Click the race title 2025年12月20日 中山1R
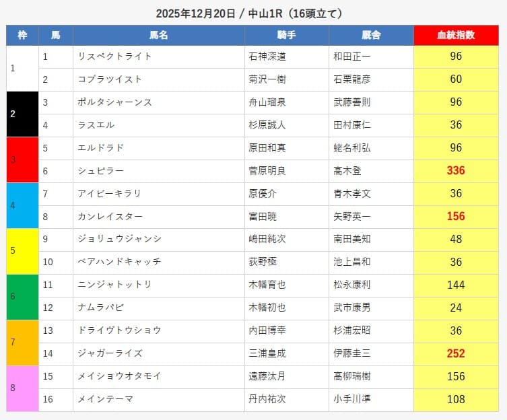Screen dimensions: 507x420 [253, 13]
